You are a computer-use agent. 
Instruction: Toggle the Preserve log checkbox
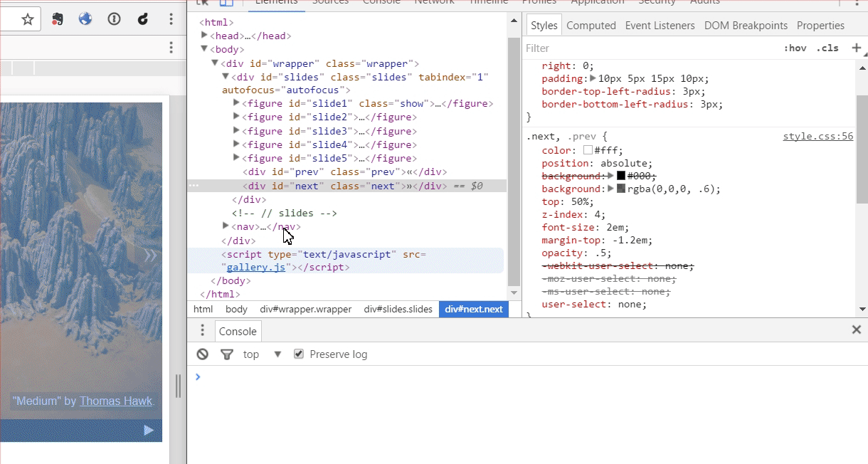pos(299,354)
